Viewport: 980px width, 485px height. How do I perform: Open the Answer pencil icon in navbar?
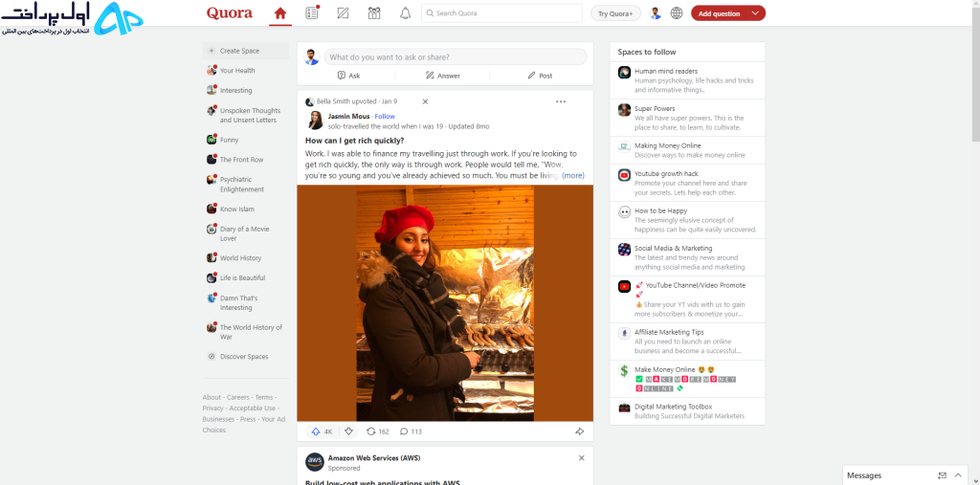click(343, 13)
